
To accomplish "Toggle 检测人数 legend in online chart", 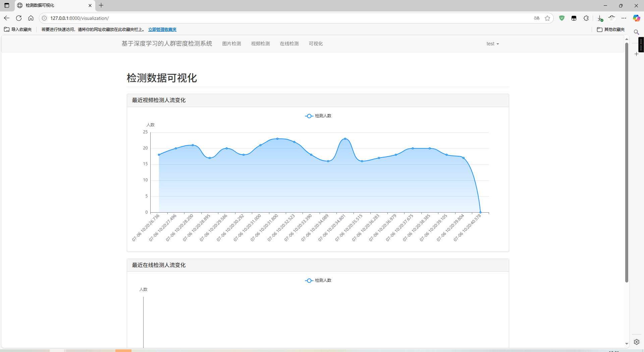I will (x=318, y=280).
